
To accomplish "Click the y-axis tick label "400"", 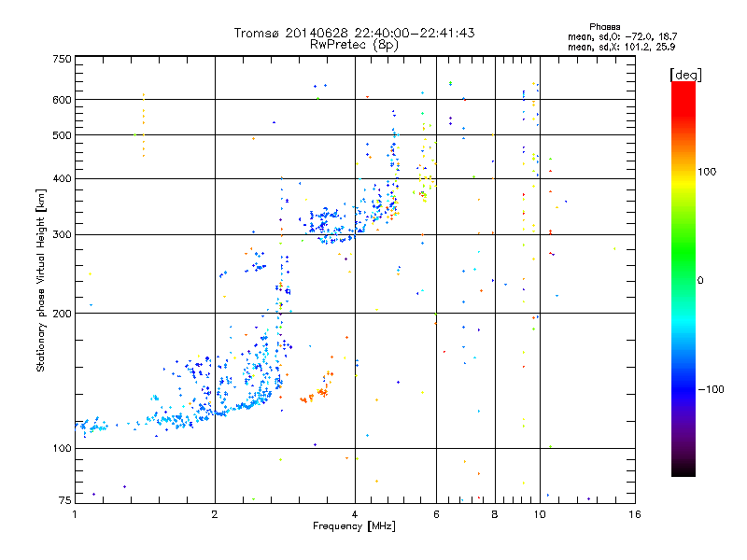I will 62,178.
